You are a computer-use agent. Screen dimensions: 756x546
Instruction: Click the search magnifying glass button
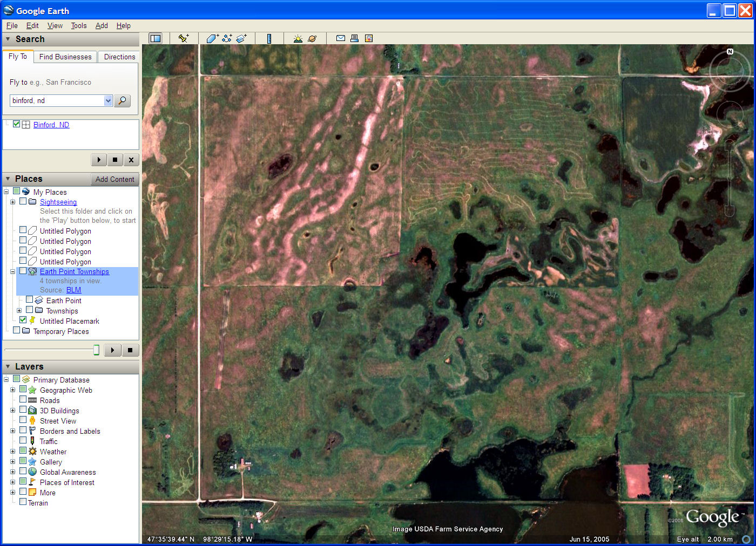click(123, 101)
